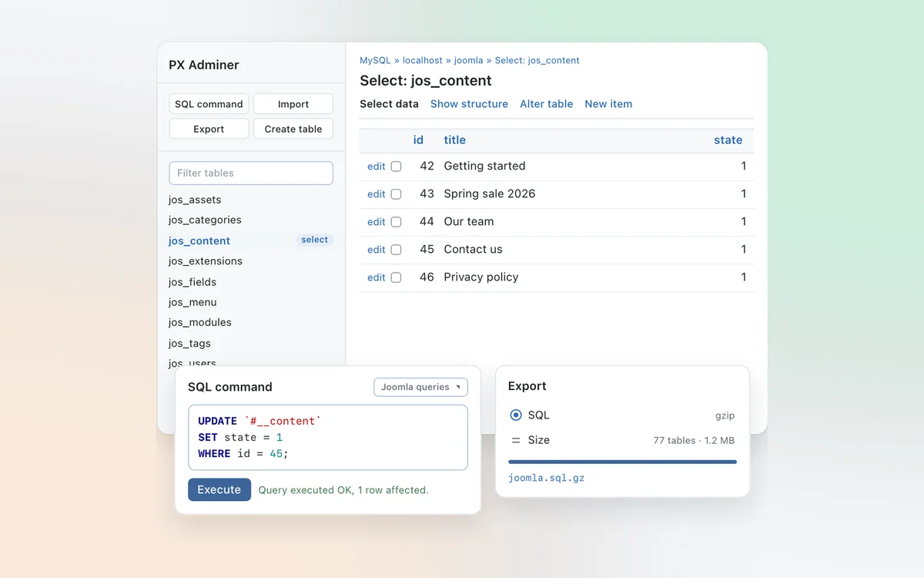Edit row 44 Our team
Image resolution: width=924 pixels, height=578 pixels.
(x=376, y=222)
